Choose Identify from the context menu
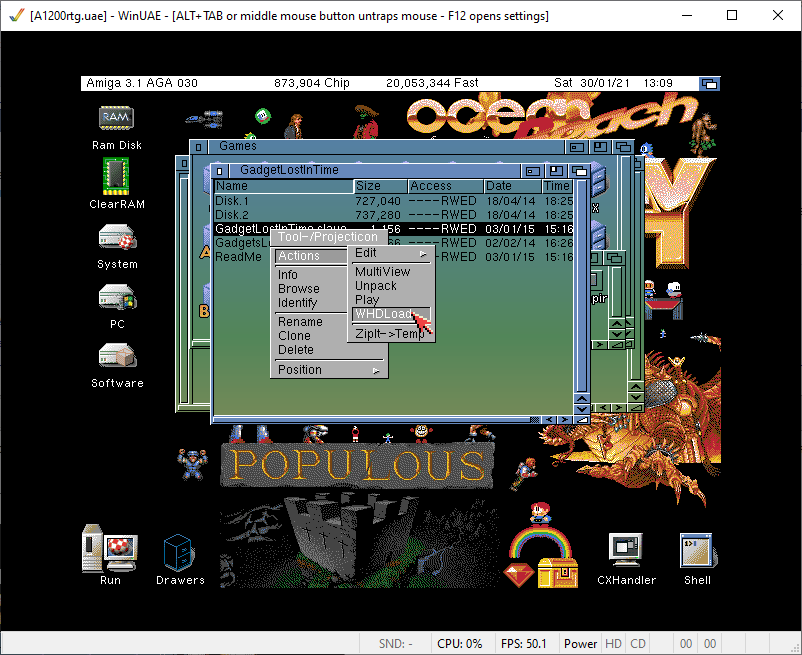Viewport: 802px width, 655px height. (311, 303)
